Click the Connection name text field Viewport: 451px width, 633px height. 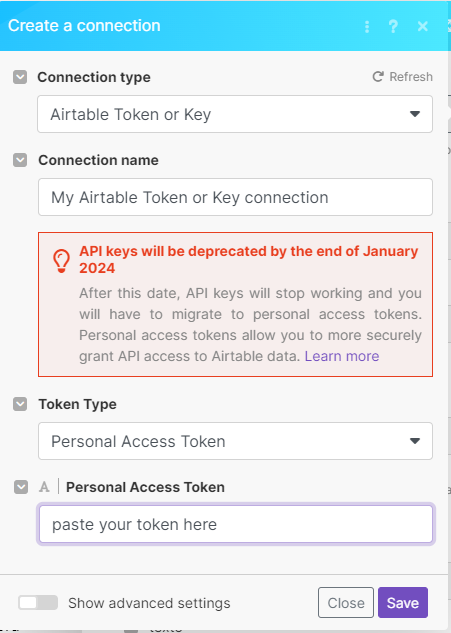coord(235,197)
